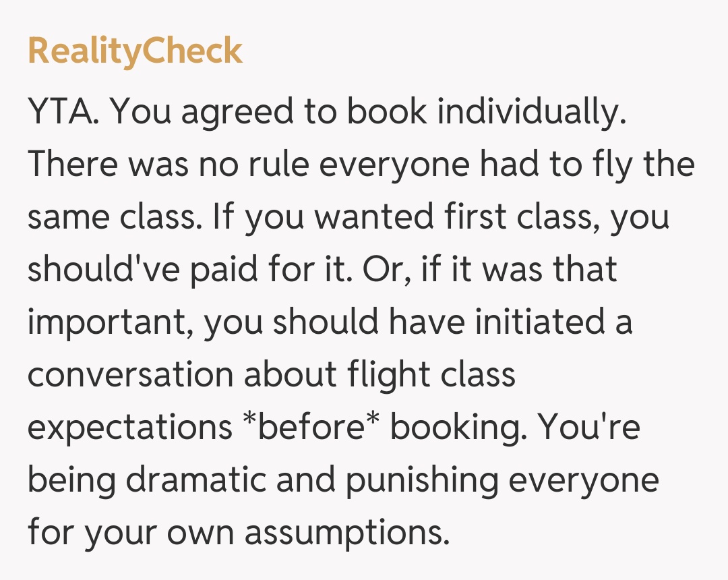Click the phrase 'same class' in comment
The image size is (728, 580).
click(x=111, y=216)
